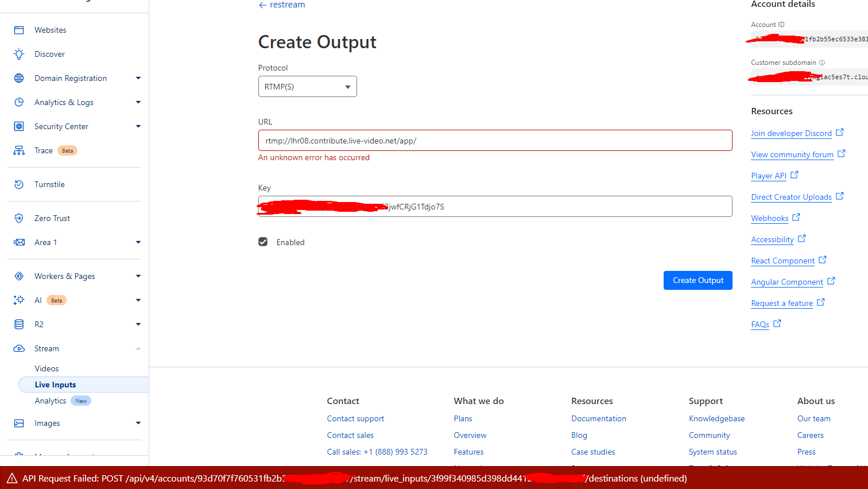Click the Images sidebar icon
The width and height of the screenshot is (868, 489).
[20, 423]
